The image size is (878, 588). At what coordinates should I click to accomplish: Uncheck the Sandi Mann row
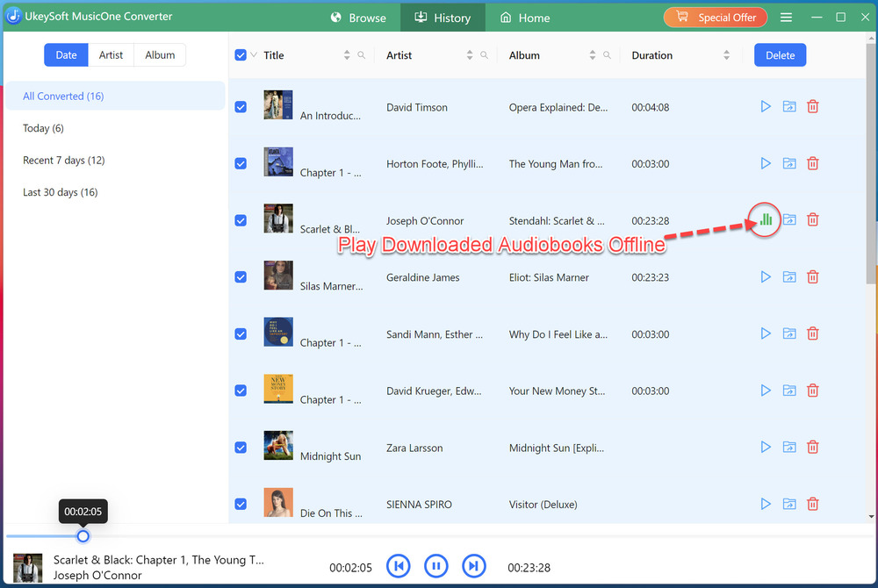pyautogui.click(x=241, y=334)
